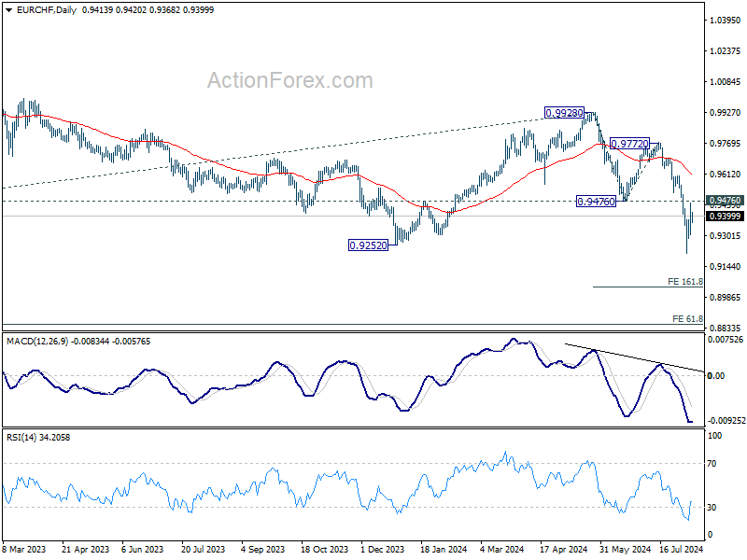The image size is (747, 560).
Task: Select the 0.94760 boxed price label
Action: tap(596, 202)
